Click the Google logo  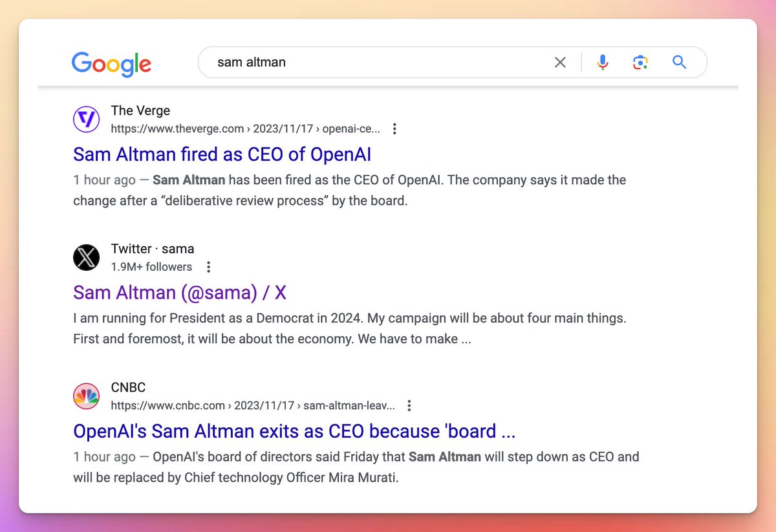(x=111, y=63)
